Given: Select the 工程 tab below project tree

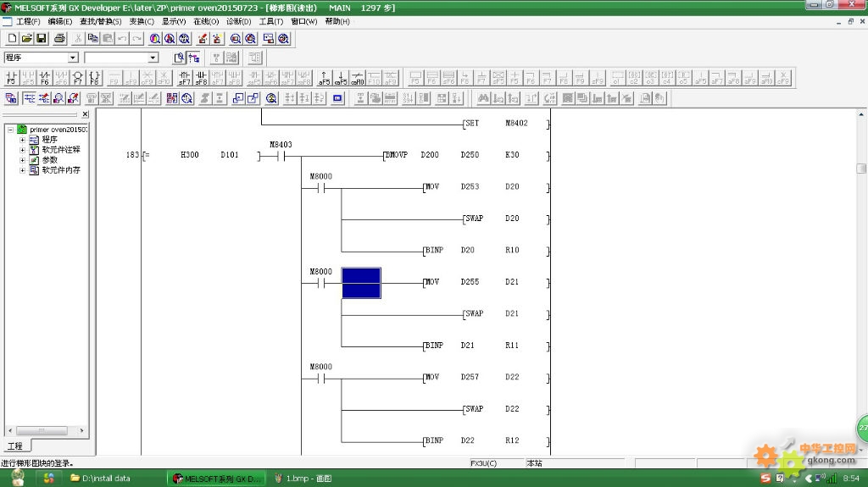Looking at the screenshot, I should (x=15, y=445).
